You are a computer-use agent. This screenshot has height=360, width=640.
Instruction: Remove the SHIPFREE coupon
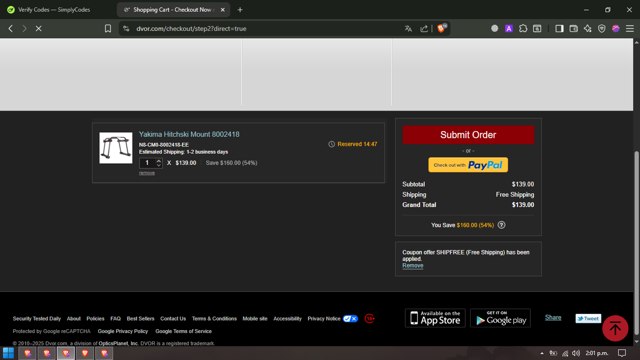413,265
